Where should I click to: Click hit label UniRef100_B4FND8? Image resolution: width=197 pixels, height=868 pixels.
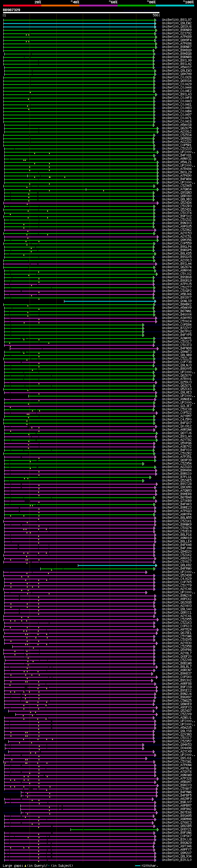tap(177, 349)
